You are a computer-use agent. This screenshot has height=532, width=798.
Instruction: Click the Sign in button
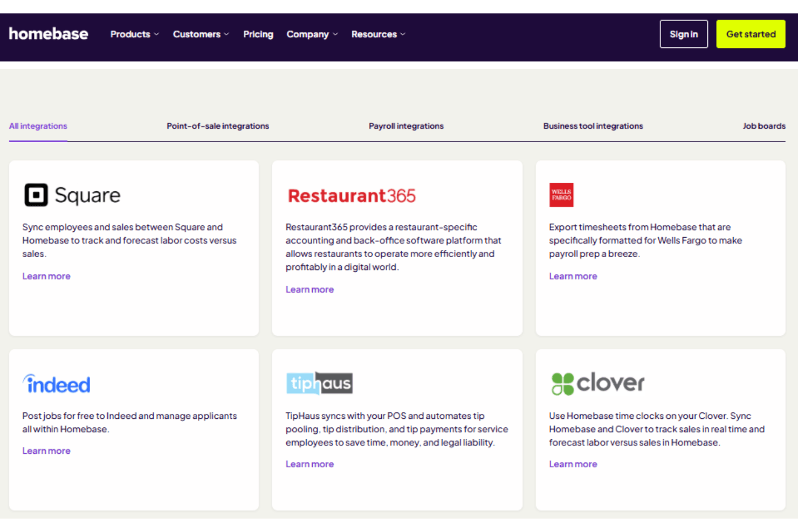[x=684, y=34]
